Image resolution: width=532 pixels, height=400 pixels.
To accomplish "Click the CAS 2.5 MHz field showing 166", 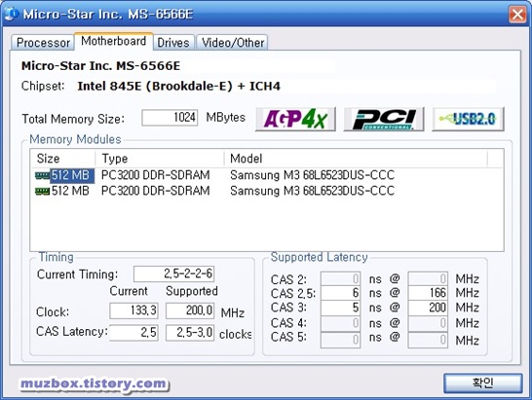I will click(x=428, y=293).
